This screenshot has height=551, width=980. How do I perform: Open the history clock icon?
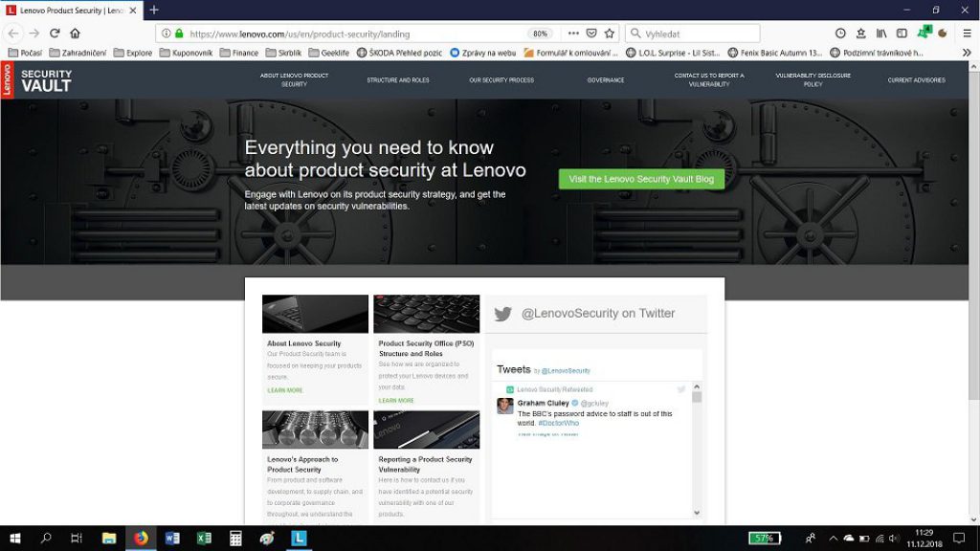click(x=840, y=33)
